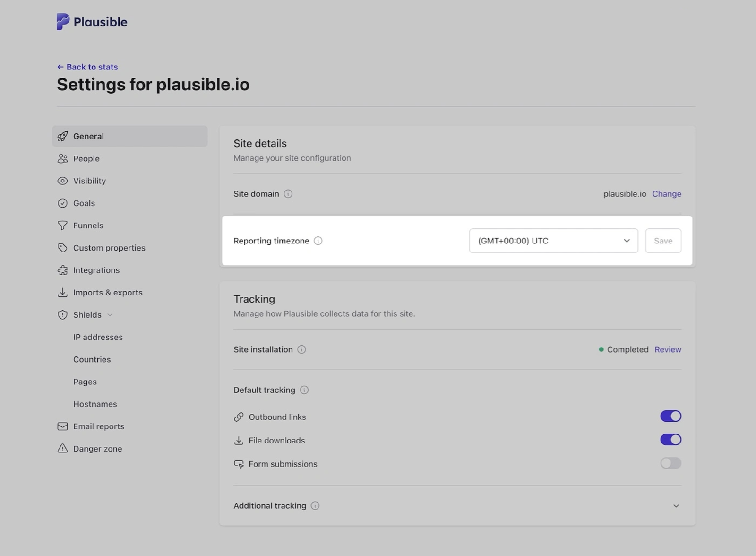Click the info icon beside Site domain
Viewport: 756px width, 556px height.
[x=288, y=194]
